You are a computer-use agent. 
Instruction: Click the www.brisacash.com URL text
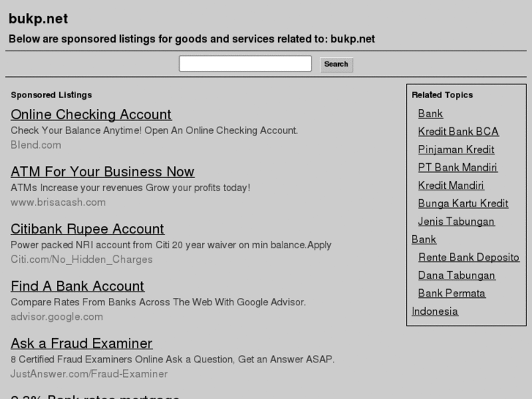click(58, 202)
